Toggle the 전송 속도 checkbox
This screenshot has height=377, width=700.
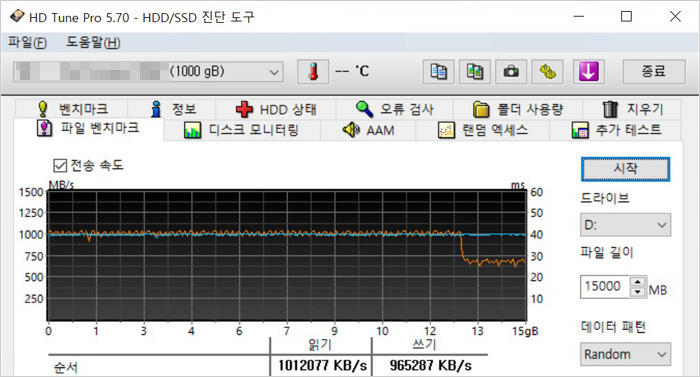click(x=60, y=166)
